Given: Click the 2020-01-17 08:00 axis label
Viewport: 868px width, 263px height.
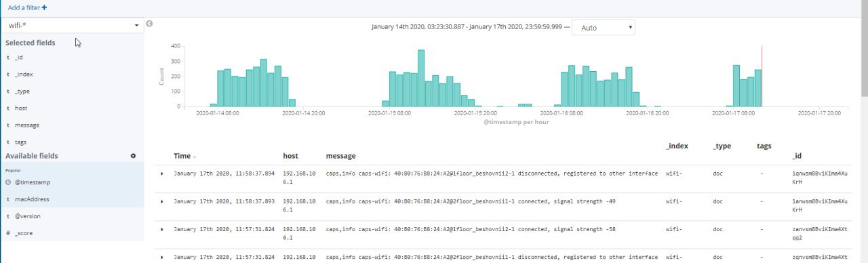Looking at the screenshot, I should (734, 113).
